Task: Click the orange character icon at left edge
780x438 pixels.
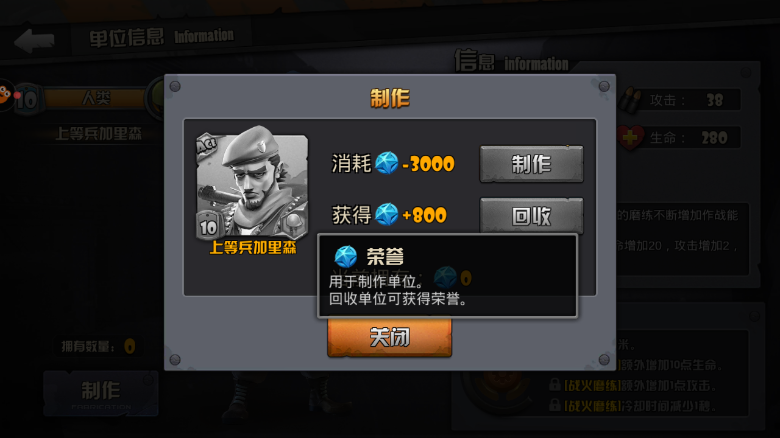Action: click(5, 95)
